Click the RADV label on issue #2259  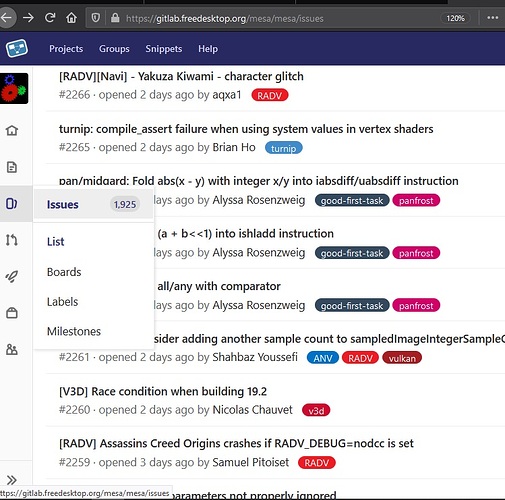click(317, 463)
